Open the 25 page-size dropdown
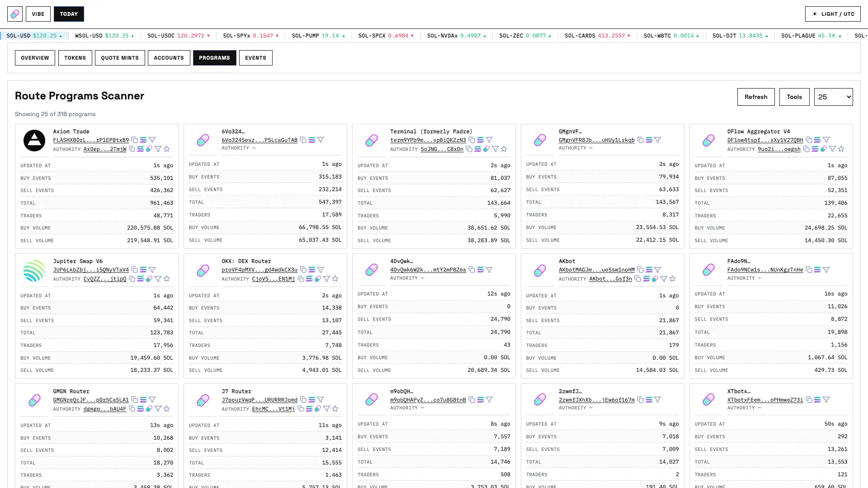This screenshot has height=488, width=868. pyautogui.click(x=833, y=97)
